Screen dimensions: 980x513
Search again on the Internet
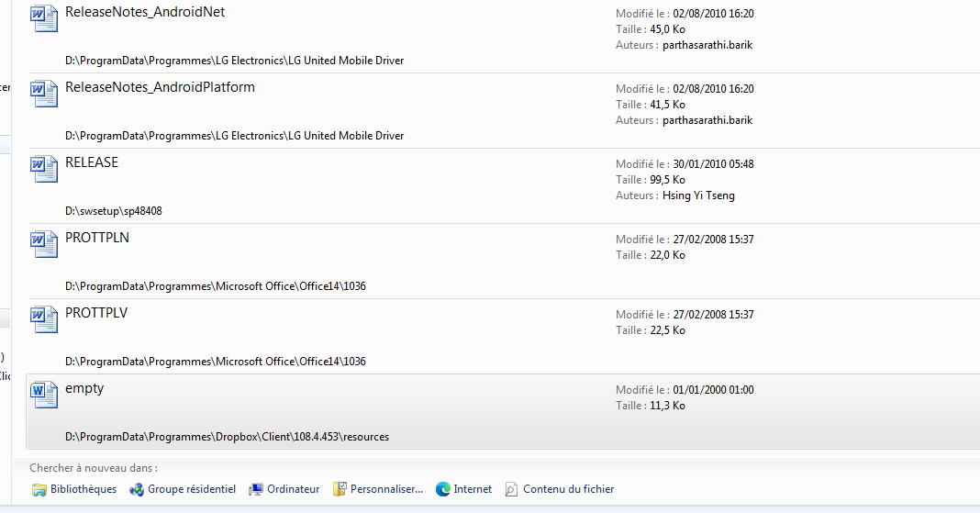coord(473,489)
